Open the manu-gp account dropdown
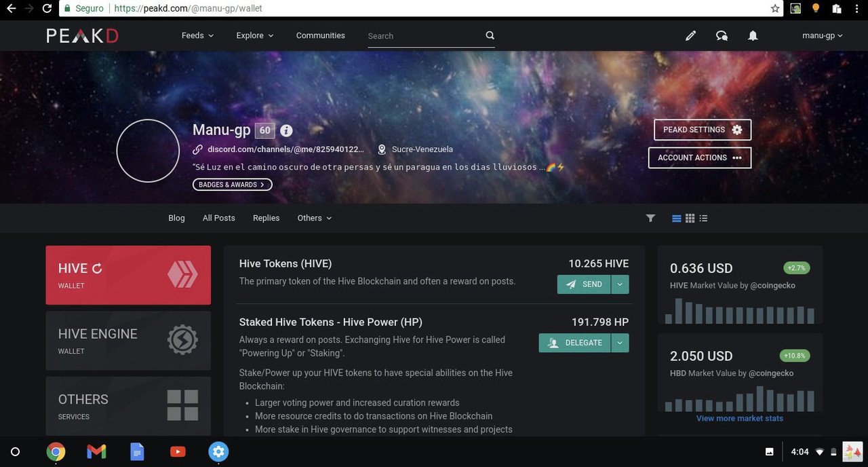The image size is (868, 467). (x=823, y=35)
